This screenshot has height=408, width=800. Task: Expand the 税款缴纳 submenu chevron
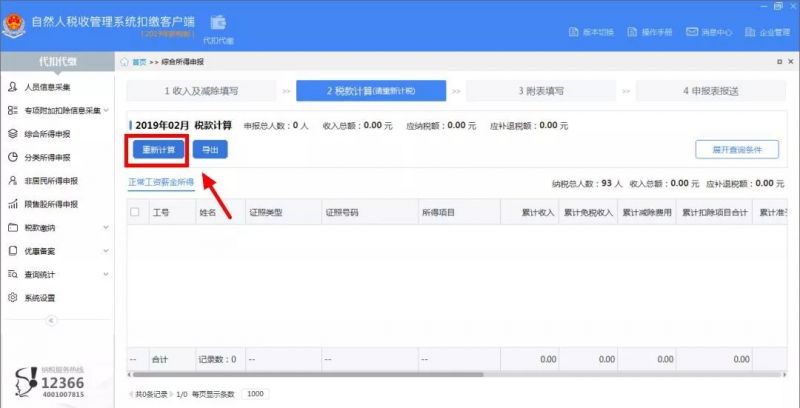pos(106,227)
